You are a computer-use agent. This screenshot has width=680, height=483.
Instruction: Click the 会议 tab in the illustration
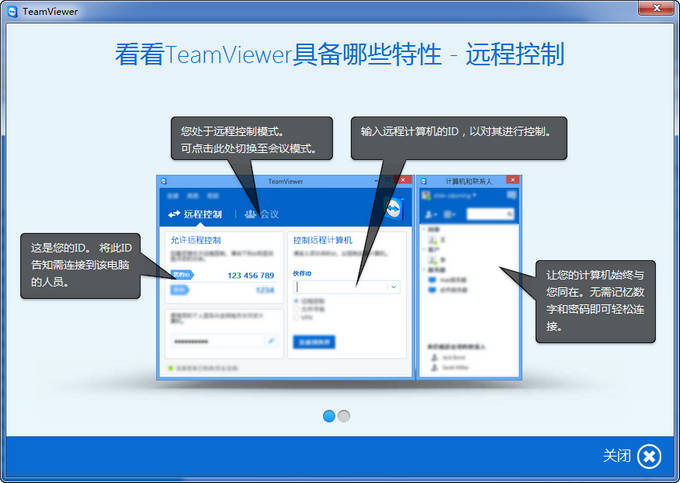pos(262,214)
